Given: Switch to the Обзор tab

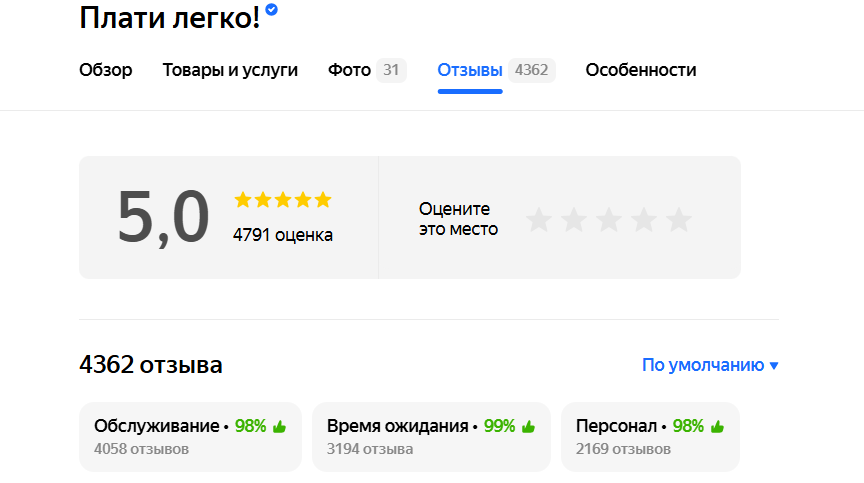Looking at the screenshot, I should (x=106, y=70).
